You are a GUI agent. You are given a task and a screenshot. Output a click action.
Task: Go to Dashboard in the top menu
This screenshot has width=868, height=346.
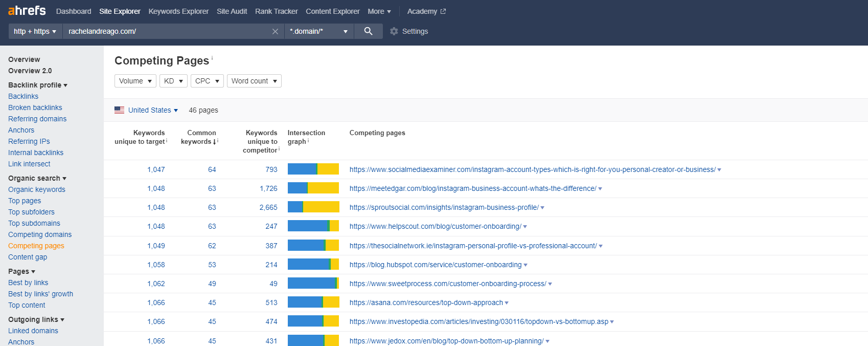[74, 11]
